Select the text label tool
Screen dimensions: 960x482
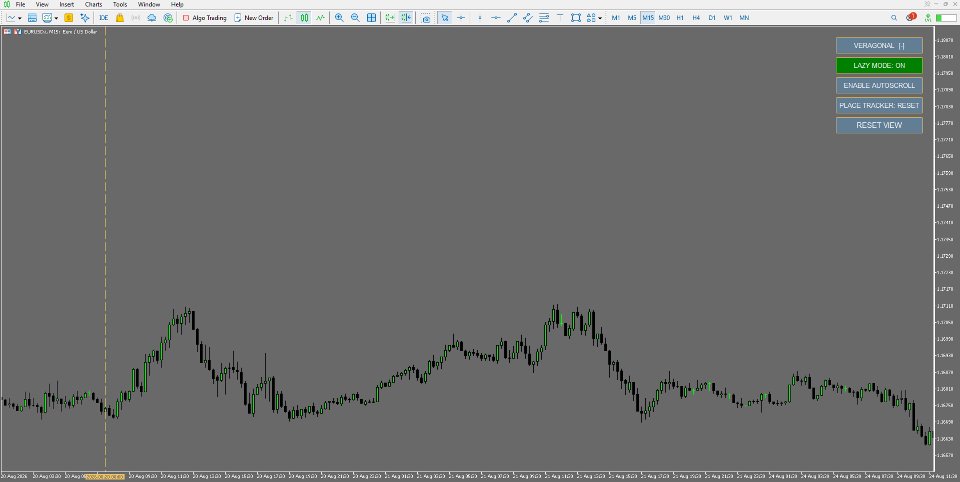[x=560, y=18]
